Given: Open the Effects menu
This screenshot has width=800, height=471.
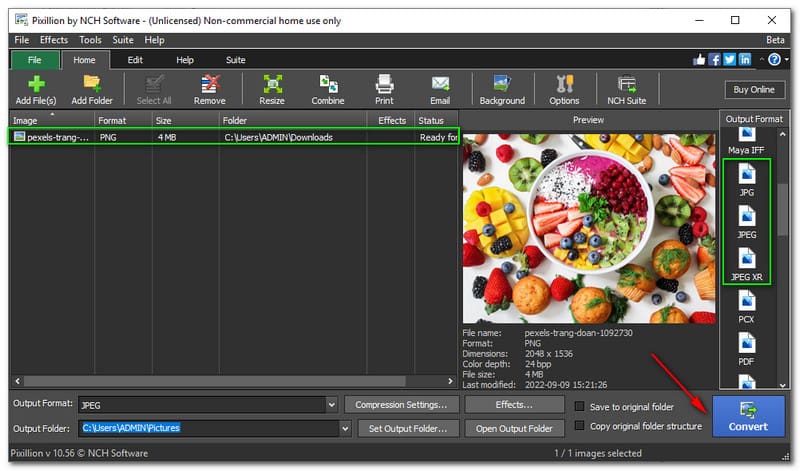Looking at the screenshot, I should [54, 40].
